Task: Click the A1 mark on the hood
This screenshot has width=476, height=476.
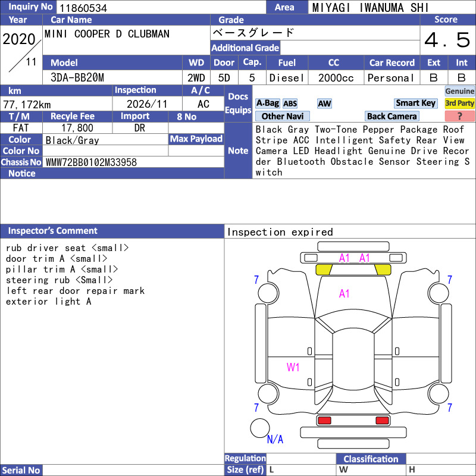Action: (x=345, y=293)
